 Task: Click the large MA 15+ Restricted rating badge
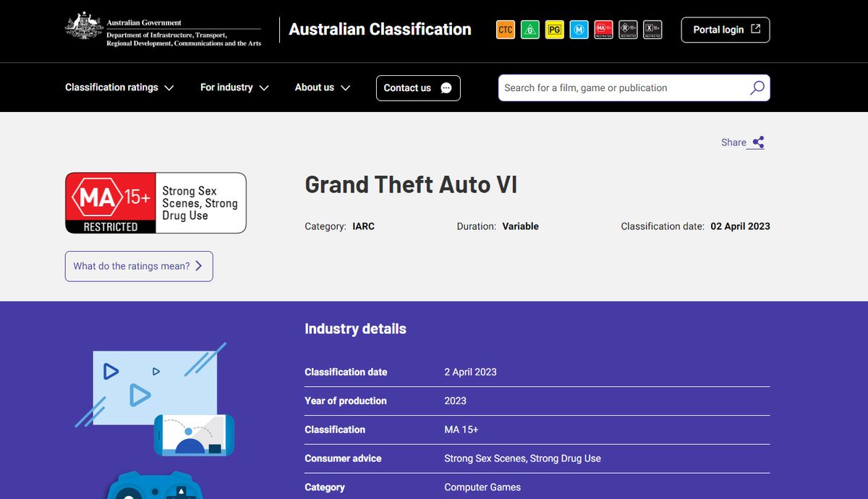click(156, 203)
